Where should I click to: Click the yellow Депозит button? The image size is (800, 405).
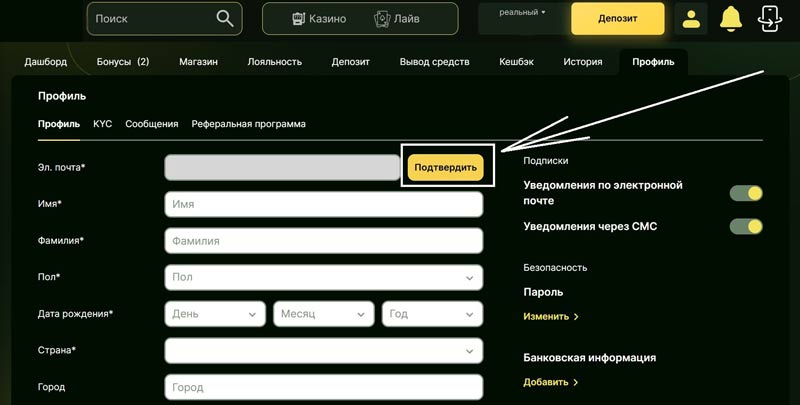(618, 19)
